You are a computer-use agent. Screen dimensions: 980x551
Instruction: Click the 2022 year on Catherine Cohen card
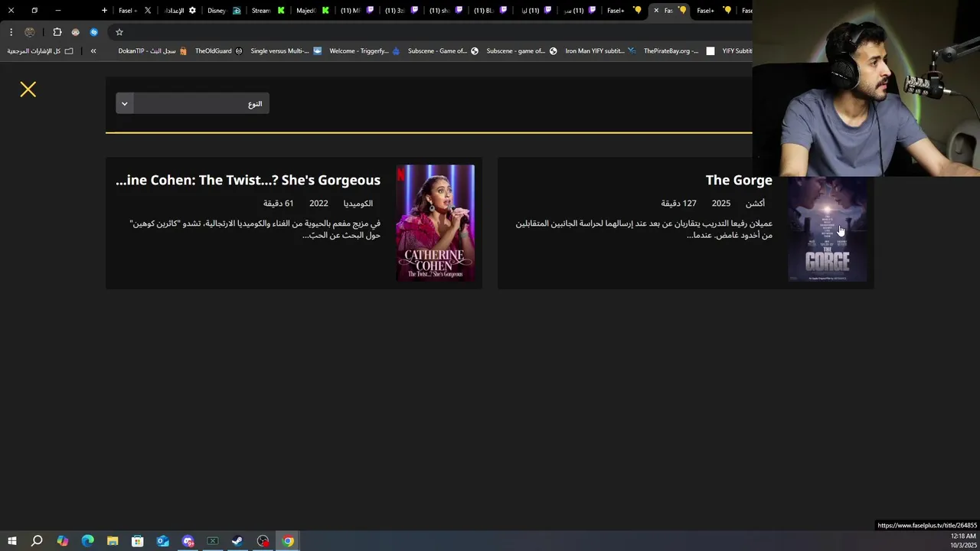pos(318,204)
